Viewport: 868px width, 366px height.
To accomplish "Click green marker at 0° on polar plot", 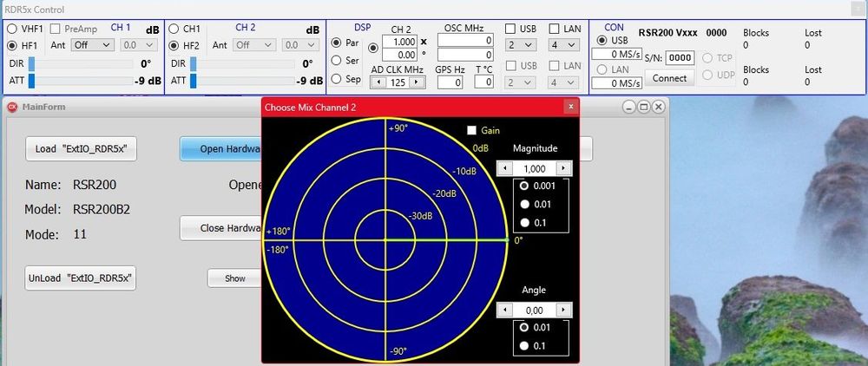I will 507,240.
